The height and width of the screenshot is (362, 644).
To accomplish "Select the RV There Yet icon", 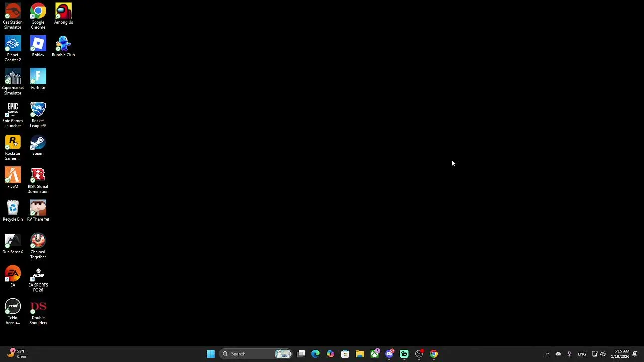I will pos(38,211).
